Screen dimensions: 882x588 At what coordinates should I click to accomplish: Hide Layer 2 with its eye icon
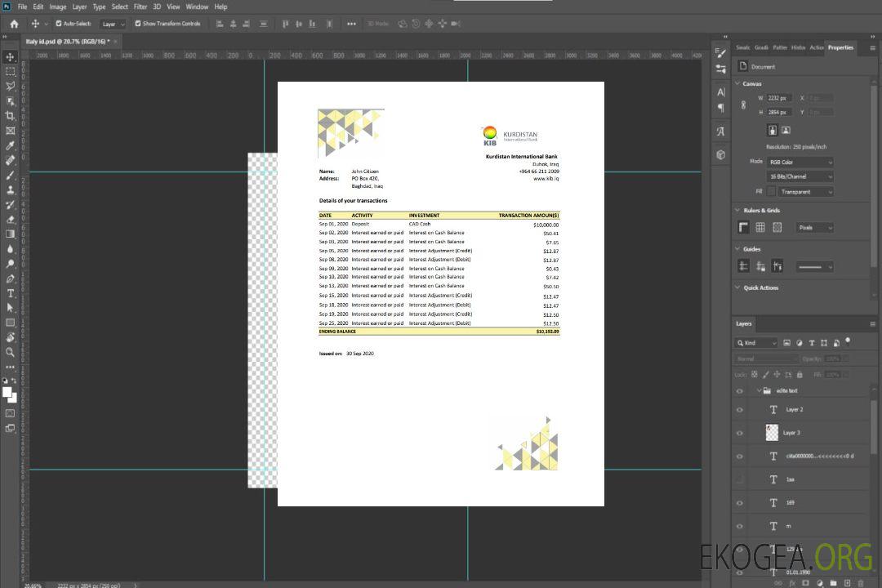click(740, 410)
